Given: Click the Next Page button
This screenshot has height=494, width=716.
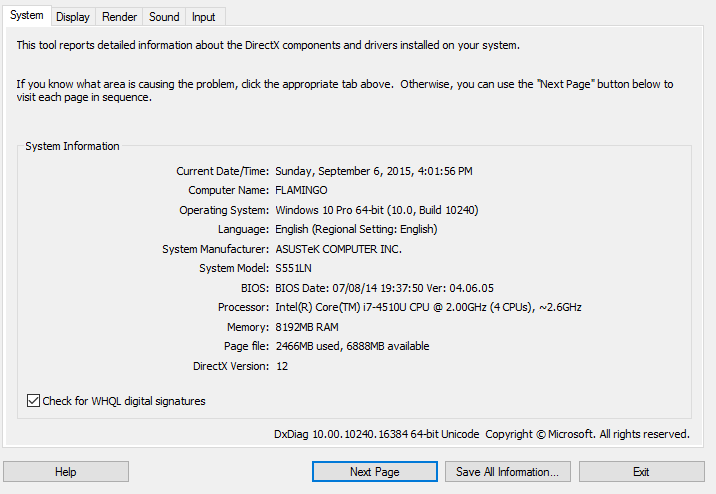Looking at the screenshot, I should click(x=374, y=472).
